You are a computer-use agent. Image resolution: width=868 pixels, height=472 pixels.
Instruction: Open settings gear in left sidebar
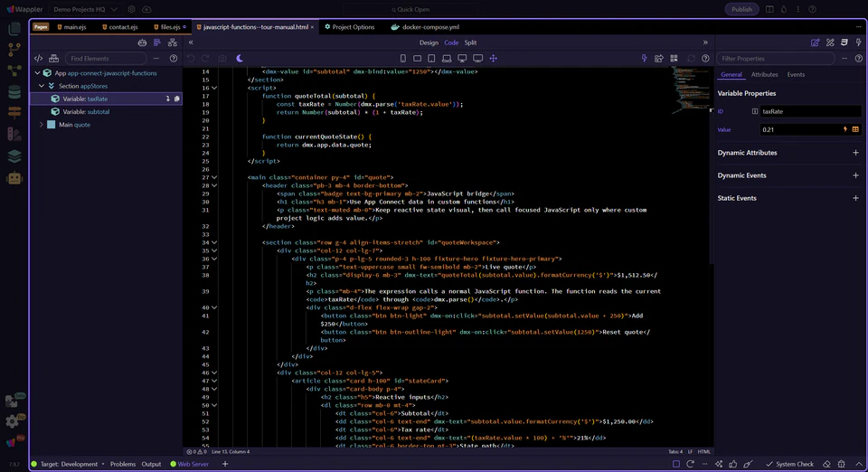[12, 421]
